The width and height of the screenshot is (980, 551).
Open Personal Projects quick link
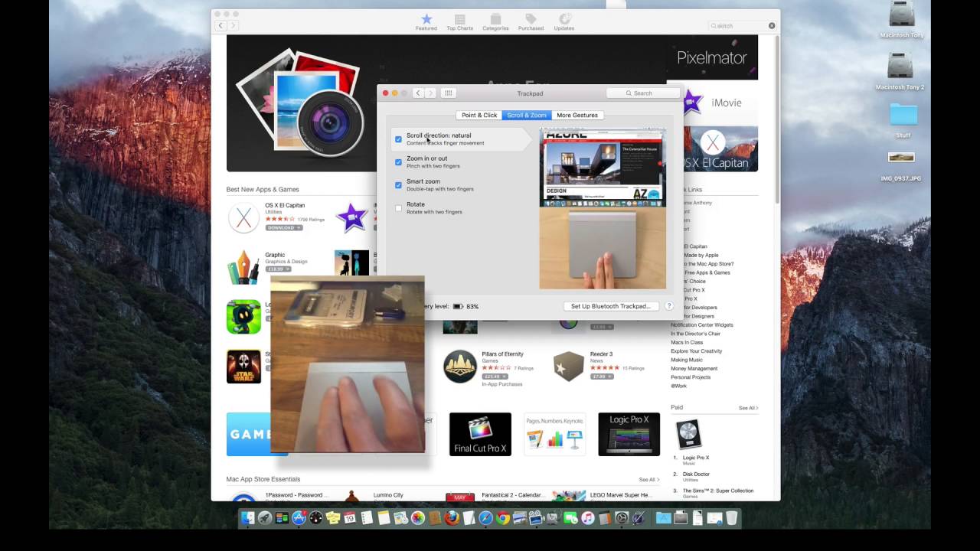coord(691,377)
